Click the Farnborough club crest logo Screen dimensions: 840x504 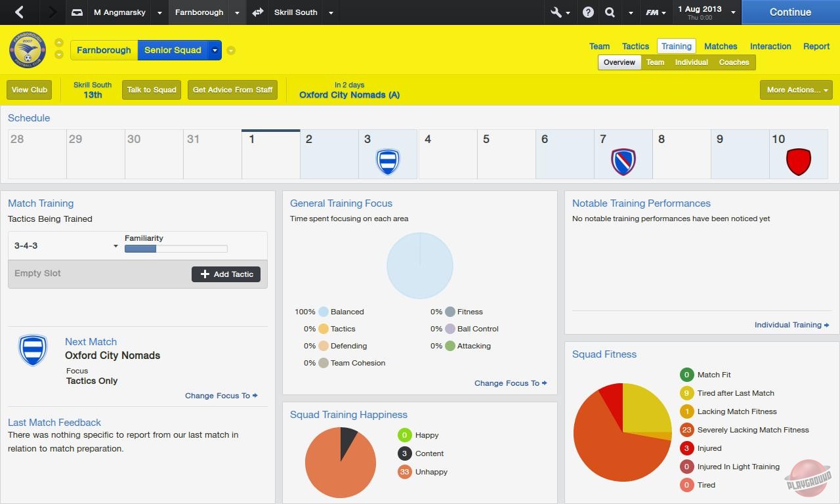point(28,49)
